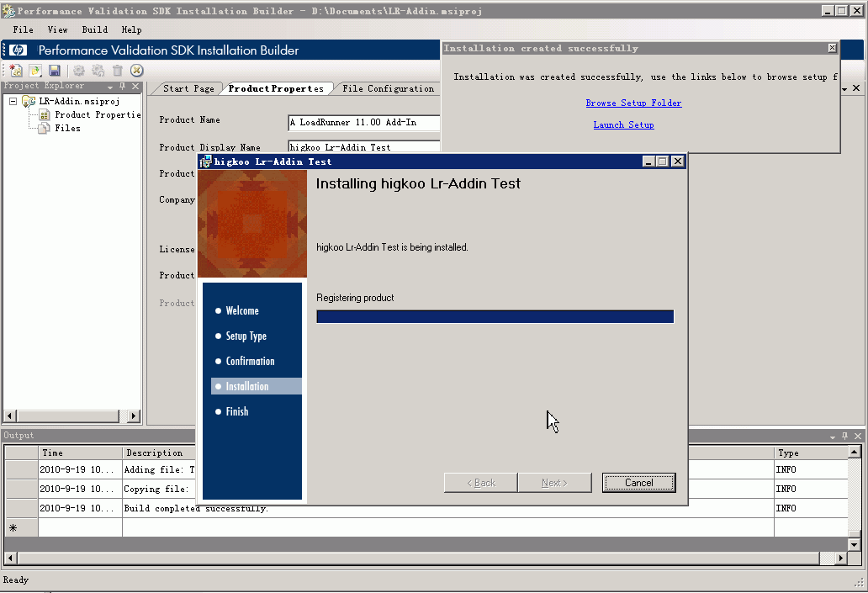Open the Output panel options dropdown arrow

tap(833, 437)
